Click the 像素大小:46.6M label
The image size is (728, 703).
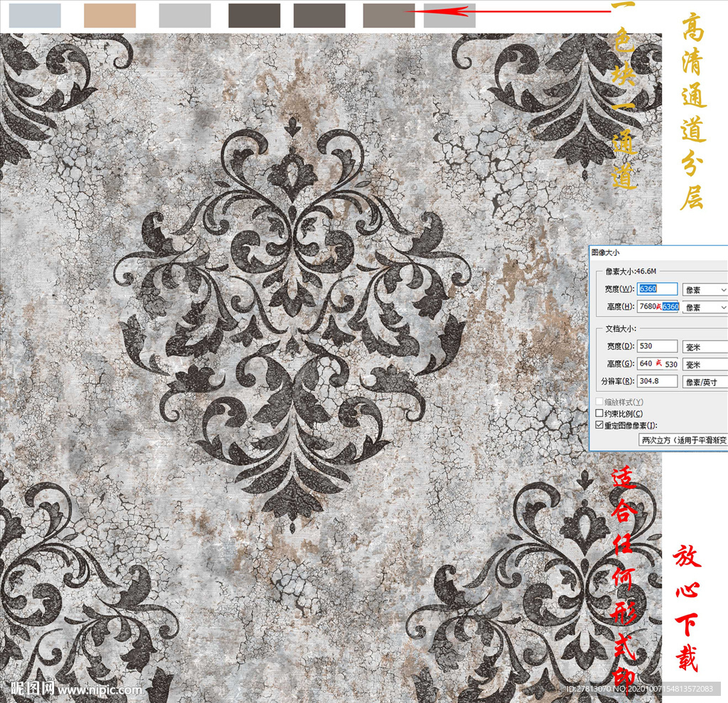click(x=631, y=271)
